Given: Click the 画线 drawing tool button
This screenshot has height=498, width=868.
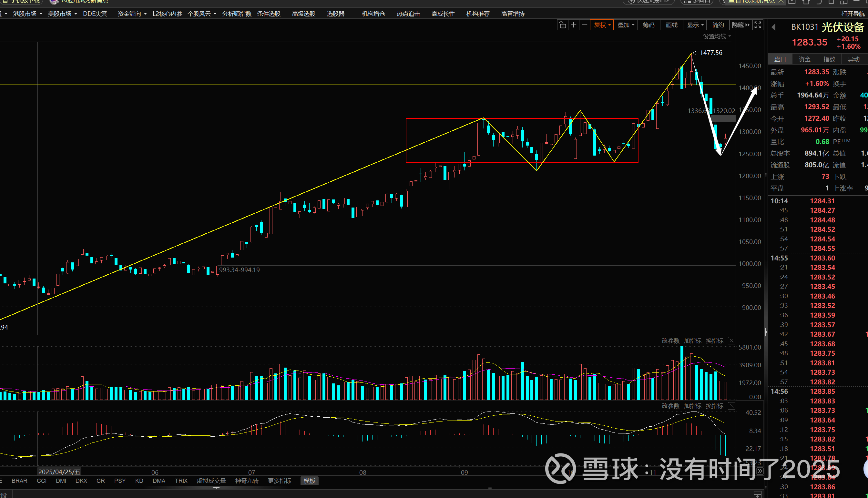Looking at the screenshot, I should click(671, 25).
